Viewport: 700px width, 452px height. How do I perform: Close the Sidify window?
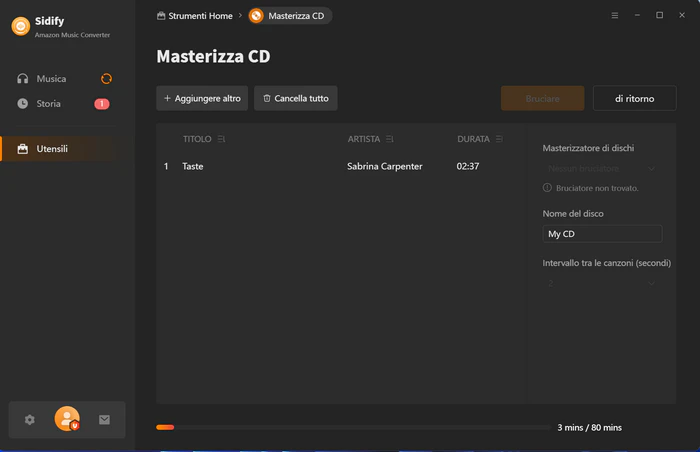tap(682, 16)
